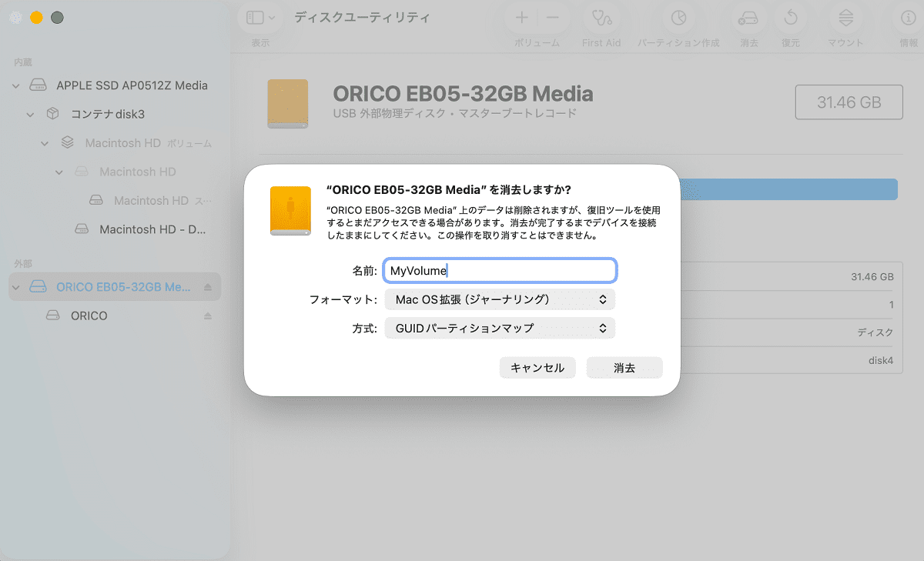924x561 pixels.
Task: Collapse コンテナdisk3 tree node
Action: click(x=31, y=115)
